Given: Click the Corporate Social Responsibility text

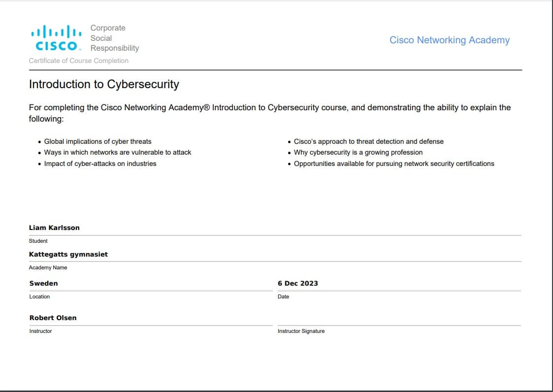Looking at the screenshot, I should (x=114, y=38).
